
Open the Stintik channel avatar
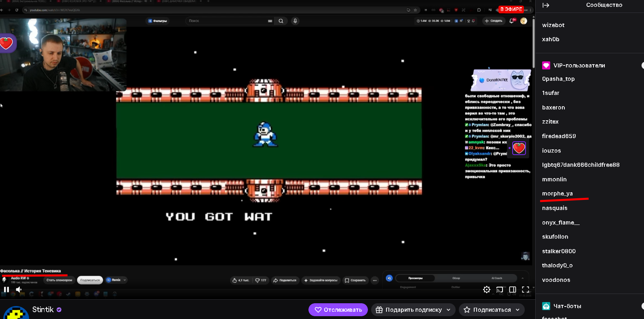tap(16, 313)
